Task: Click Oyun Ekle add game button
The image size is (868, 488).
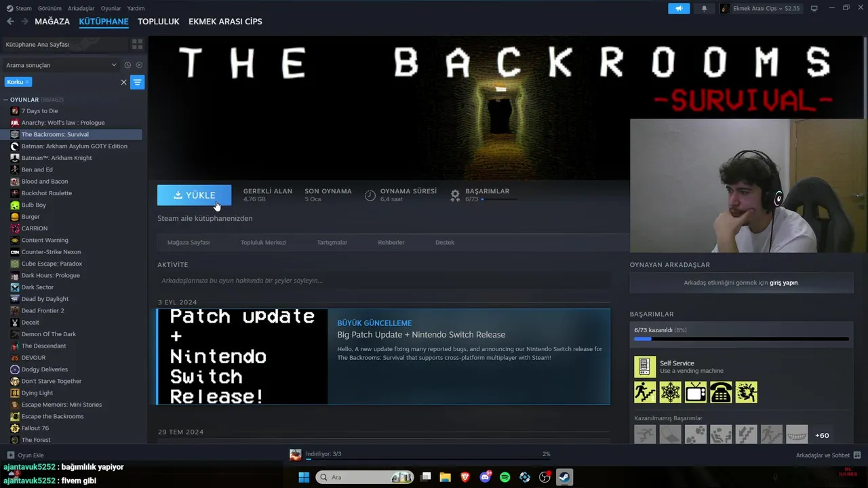Action: 26,455
